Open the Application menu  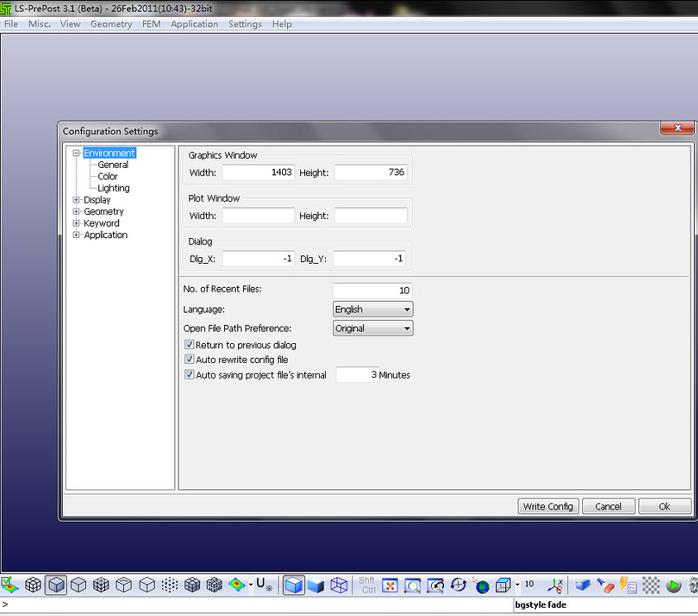coord(194,24)
